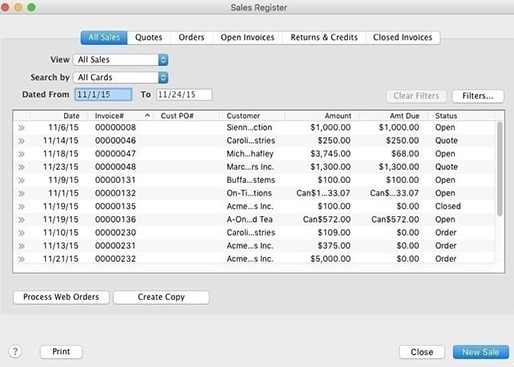Viewport: 514px width, 367px height.
Task: Open detail arrow for invoice 00000048
Action: 21,167
